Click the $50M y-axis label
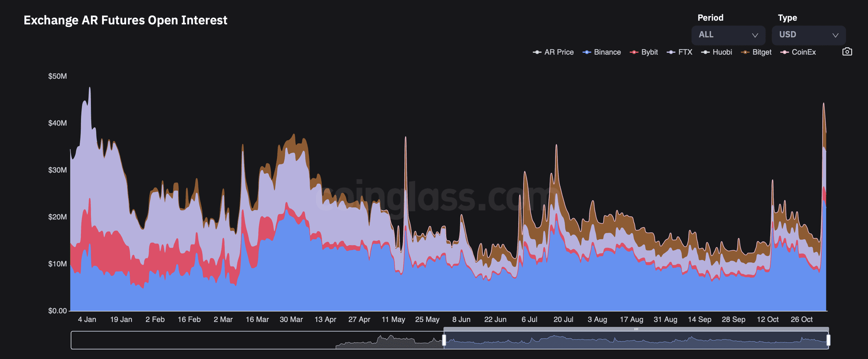Viewport: 868px width, 359px height. (x=57, y=76)
